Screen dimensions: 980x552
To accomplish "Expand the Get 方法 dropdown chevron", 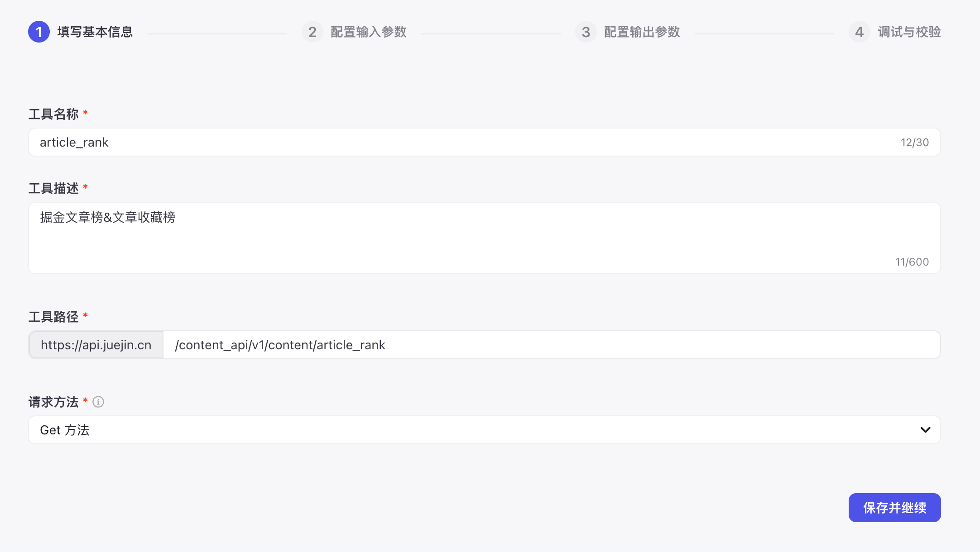I will (x=925, y=430).
